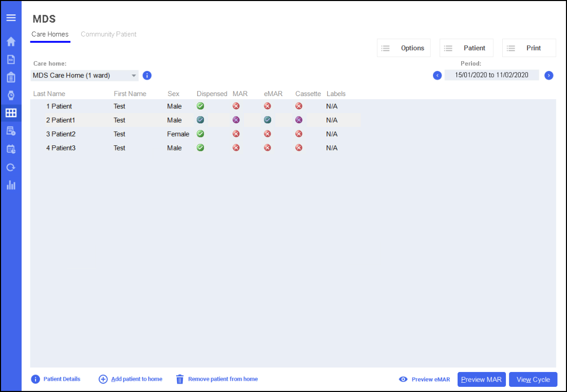
Task: Select the Care Homes tab
Action: [50, 34]
